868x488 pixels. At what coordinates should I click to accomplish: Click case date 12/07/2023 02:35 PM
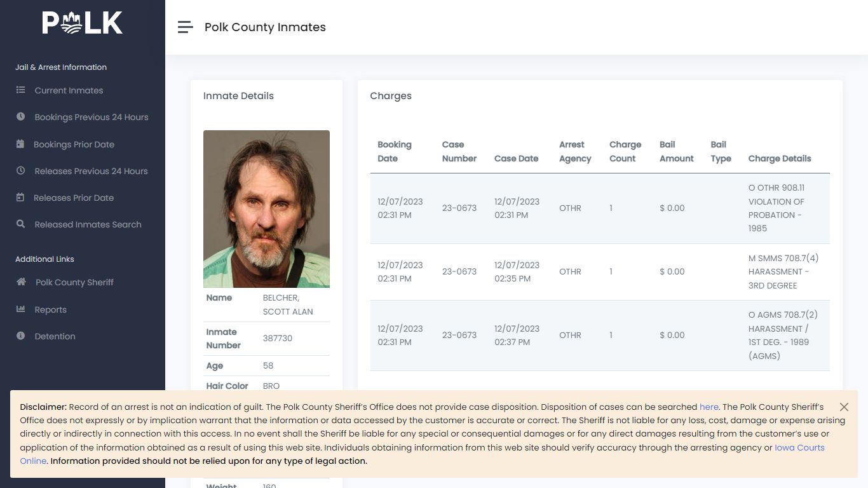click(x=517, y=271)
